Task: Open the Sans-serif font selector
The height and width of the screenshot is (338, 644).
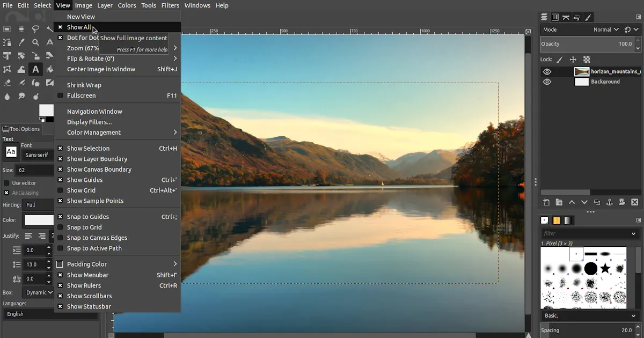Action: [36, 155]
